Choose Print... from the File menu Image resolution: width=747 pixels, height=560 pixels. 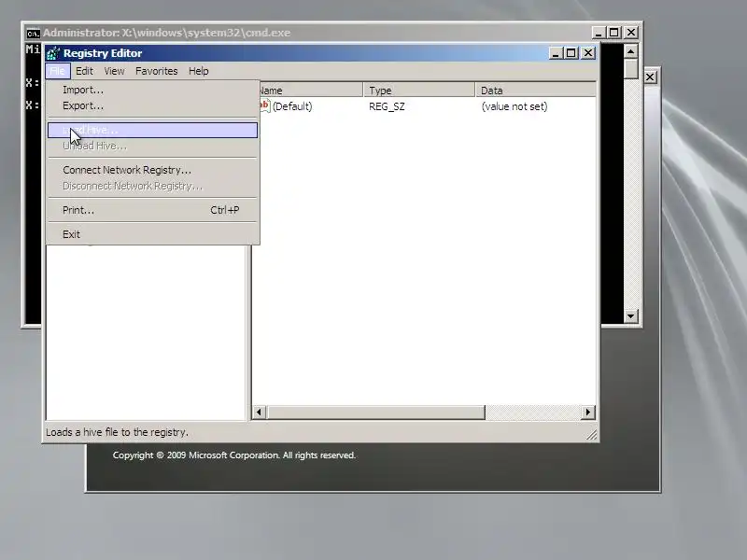click(152, 210)
